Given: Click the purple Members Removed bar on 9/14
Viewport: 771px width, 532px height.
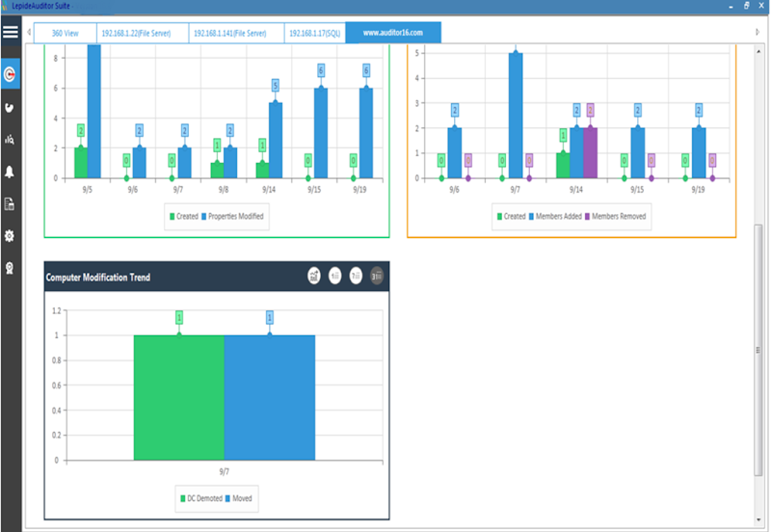Looking at the screenshot, I should (590, 153).
